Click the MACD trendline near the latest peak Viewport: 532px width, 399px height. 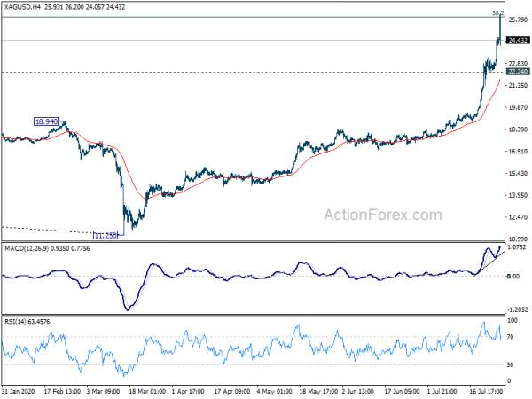click(x=490, y=263)
